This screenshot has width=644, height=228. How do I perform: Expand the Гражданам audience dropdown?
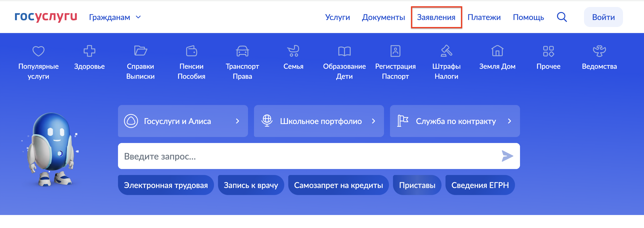click(x=115, y=17)
